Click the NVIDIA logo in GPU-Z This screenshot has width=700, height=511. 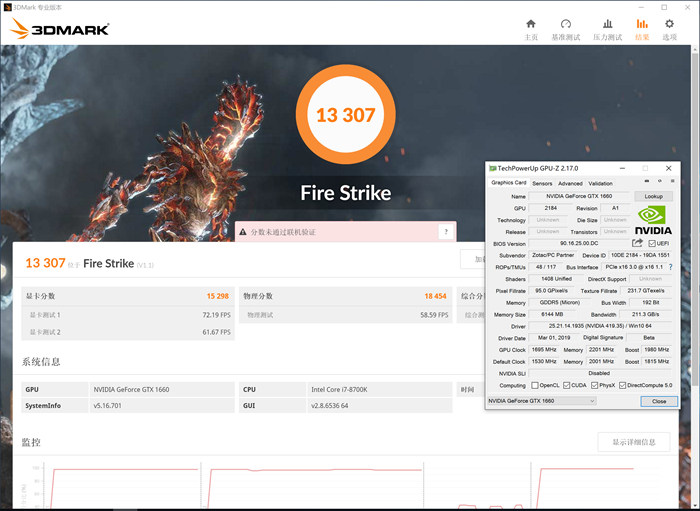click(x=653, y=220)
